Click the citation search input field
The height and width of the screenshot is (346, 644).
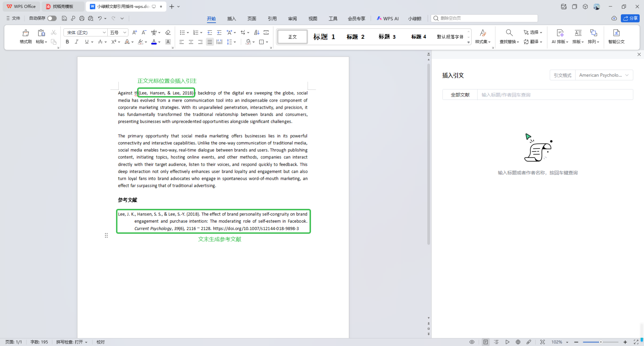pyautogui.click(x=555, y=95)
